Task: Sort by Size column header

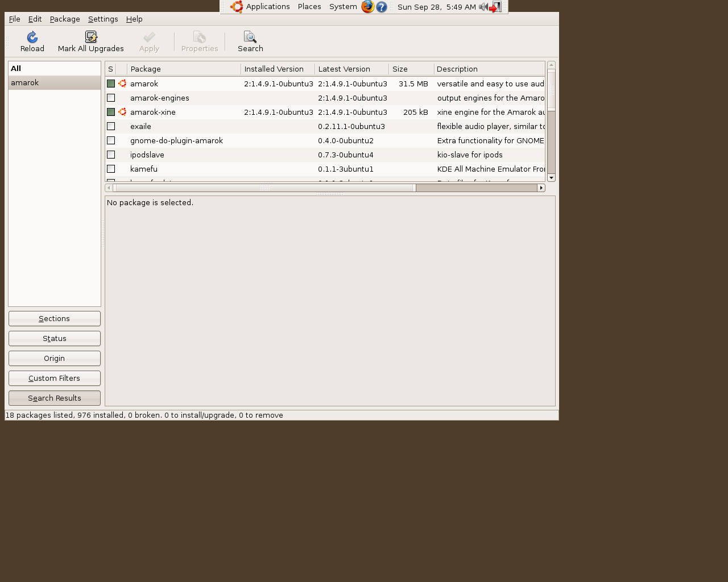Action: point(412,69)
